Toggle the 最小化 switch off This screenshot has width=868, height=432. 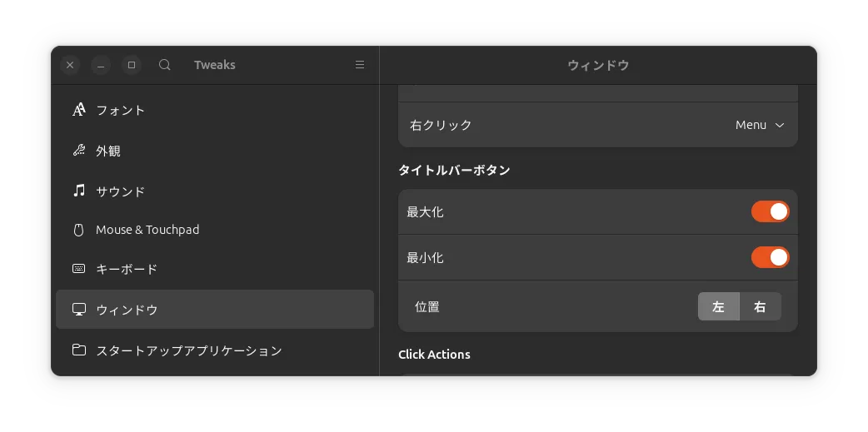pyautogui.click(x=770, y=257)
